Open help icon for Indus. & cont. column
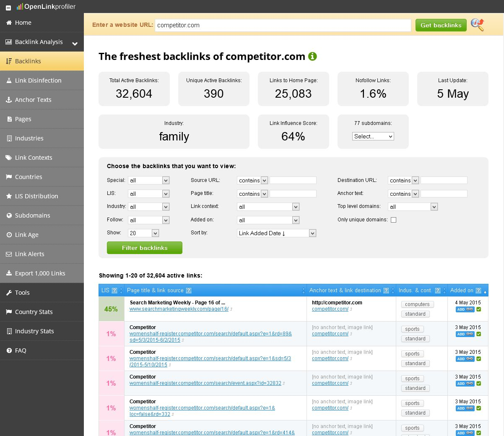The width and height of the screenshot is (504, 436). (438, 291)
